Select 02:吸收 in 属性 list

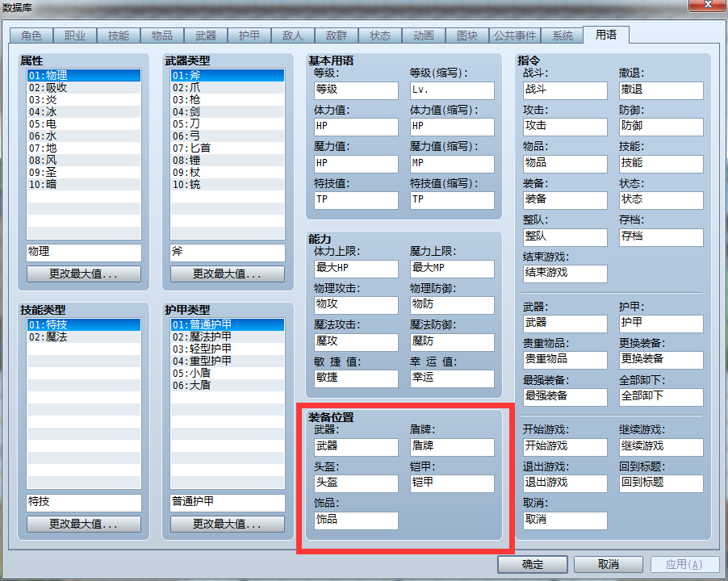(x=84, y=88)
